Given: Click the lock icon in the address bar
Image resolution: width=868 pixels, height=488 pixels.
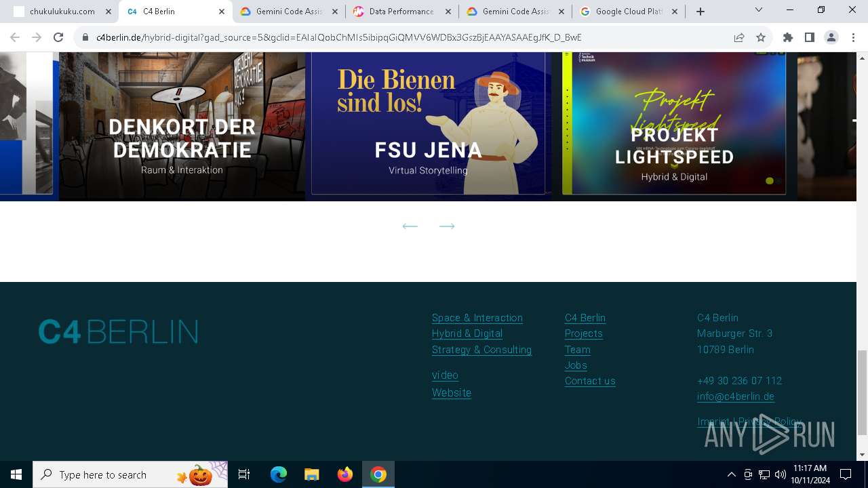Looking at the screenshot, I should pyautogui.click(x=85, y=37).
